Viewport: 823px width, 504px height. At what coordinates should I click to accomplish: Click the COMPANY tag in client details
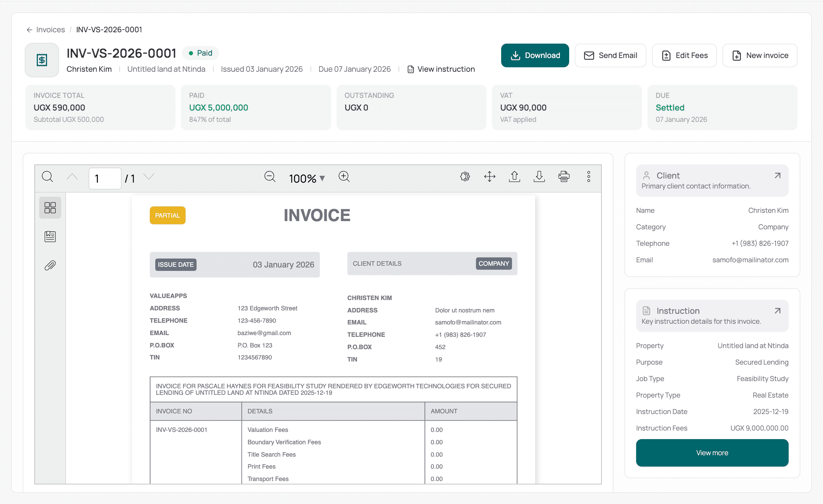(494, 264)
